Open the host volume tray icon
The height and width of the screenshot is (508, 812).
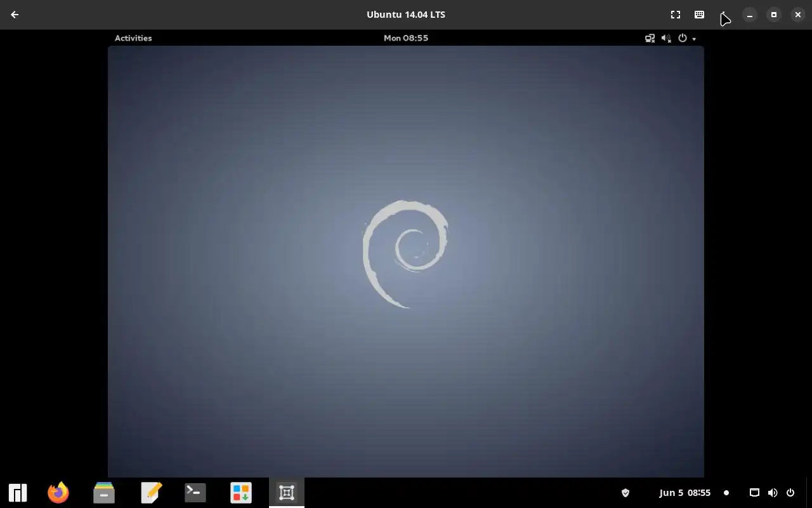tap(773, 493)
